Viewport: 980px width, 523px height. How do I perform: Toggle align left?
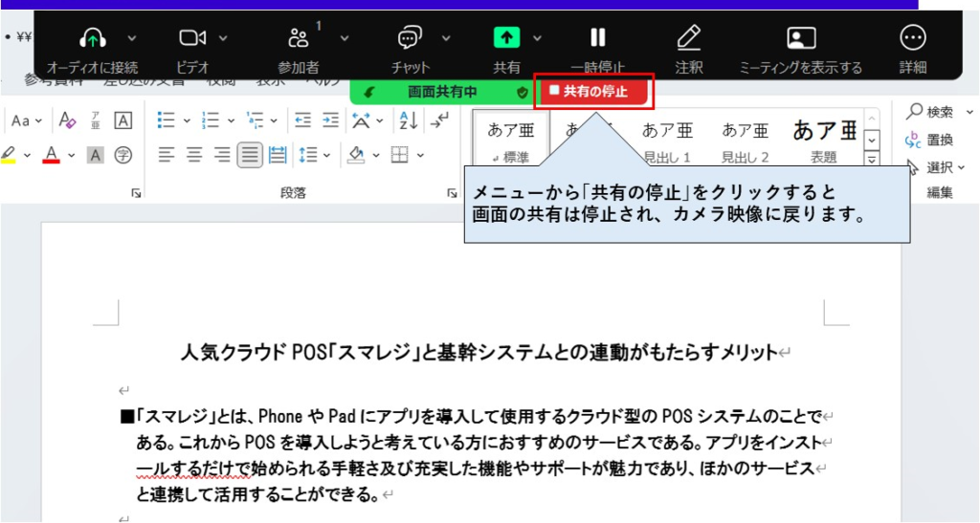[x=166, y=155]
